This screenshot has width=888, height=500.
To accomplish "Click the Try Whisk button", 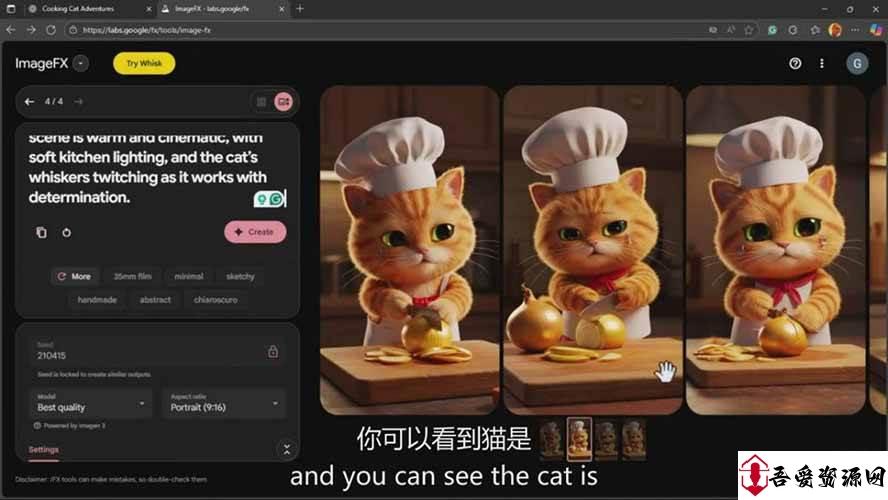I will (144, 63).
